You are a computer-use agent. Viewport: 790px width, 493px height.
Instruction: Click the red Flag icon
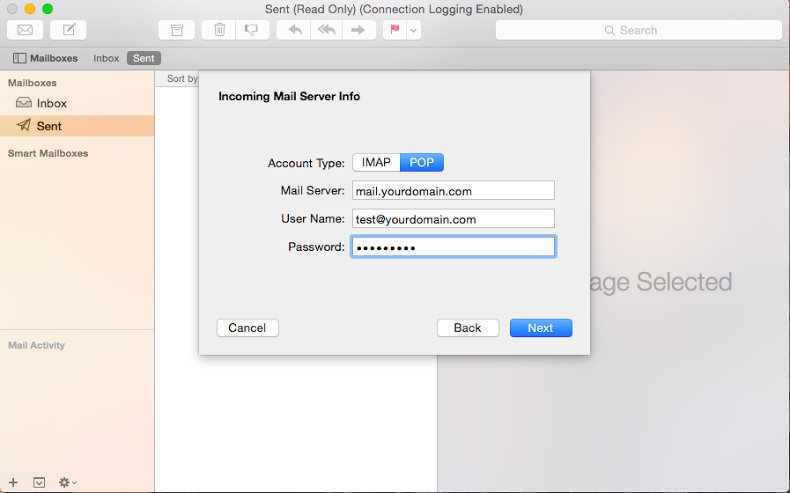coord(394,30)
